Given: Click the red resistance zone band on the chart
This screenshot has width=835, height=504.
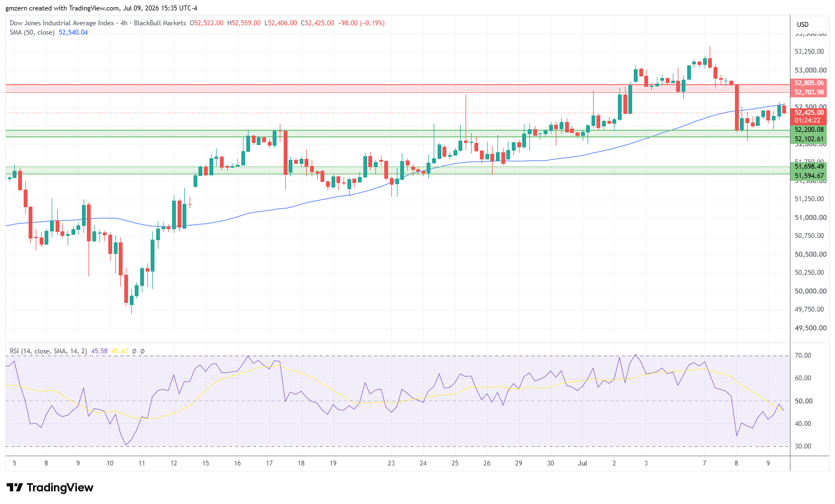Looking at the screenshot, I should 397,88.
